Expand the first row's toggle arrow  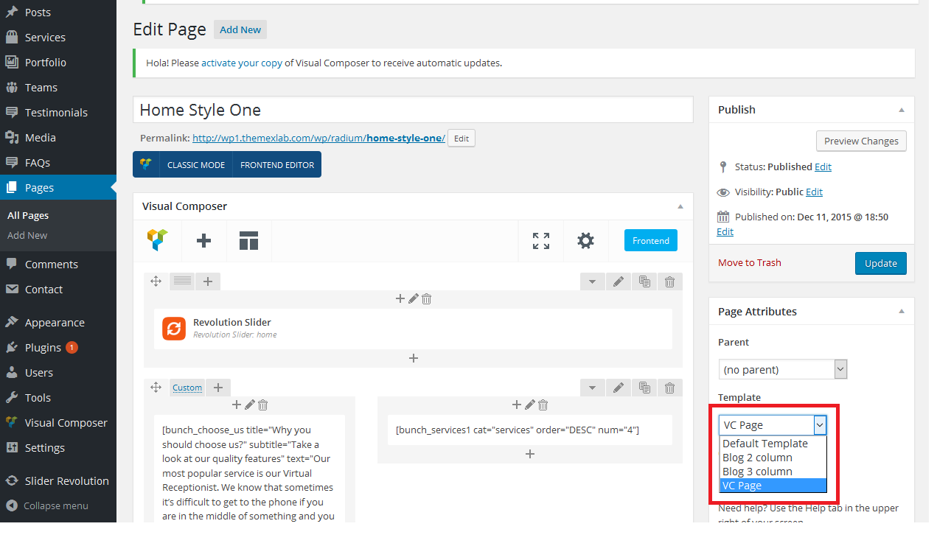pyautogui.click(x=593, y=281)
